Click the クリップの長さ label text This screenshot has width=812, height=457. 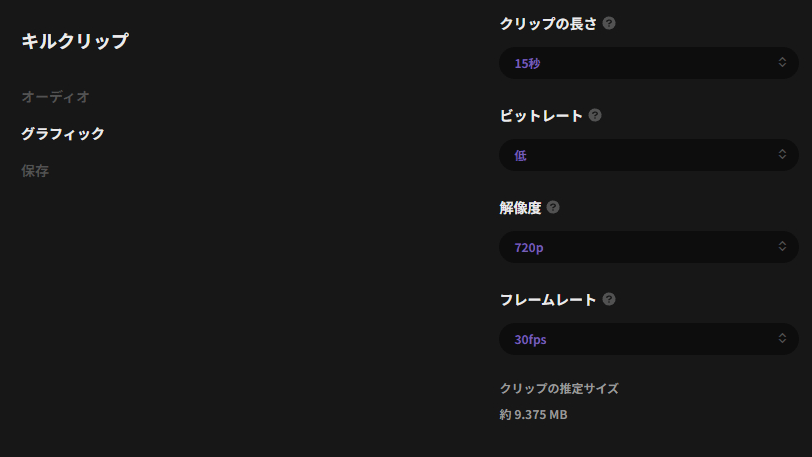(547, 23)
